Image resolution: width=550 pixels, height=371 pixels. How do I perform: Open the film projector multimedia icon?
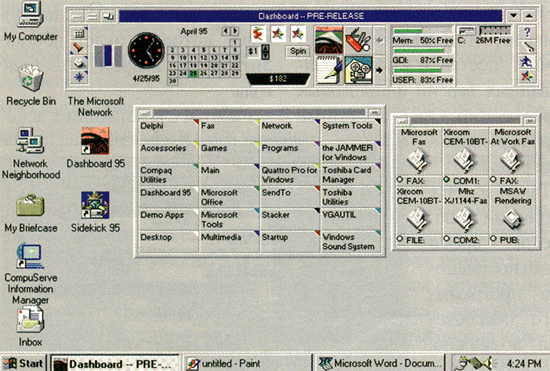click(358, 70)
